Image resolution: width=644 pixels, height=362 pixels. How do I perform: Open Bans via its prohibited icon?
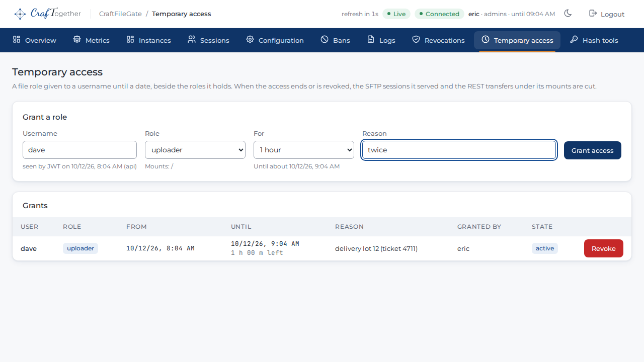325,40
